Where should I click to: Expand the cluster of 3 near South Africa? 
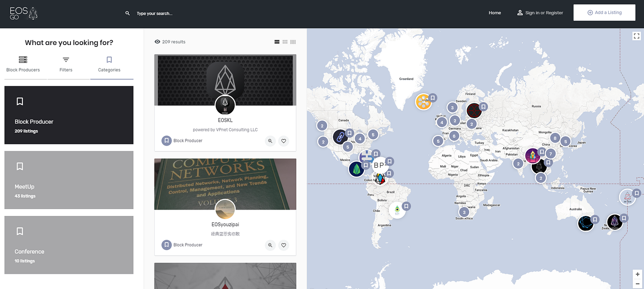point(464,212)
